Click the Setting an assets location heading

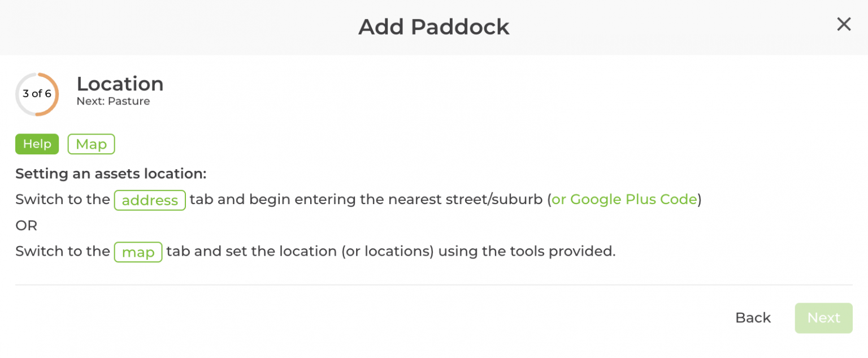coord(111,174)
